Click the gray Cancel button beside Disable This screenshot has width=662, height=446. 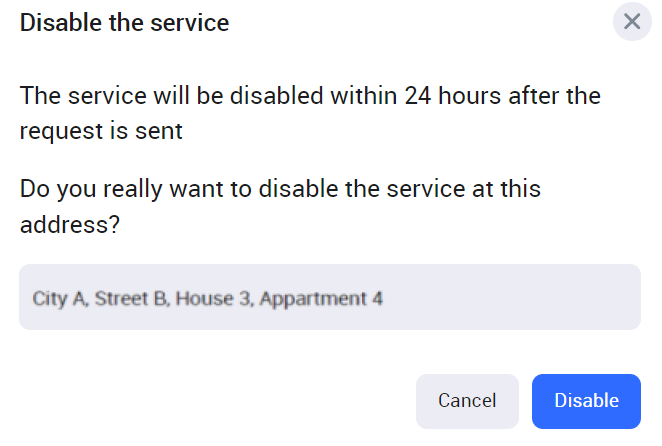[467, 401]
